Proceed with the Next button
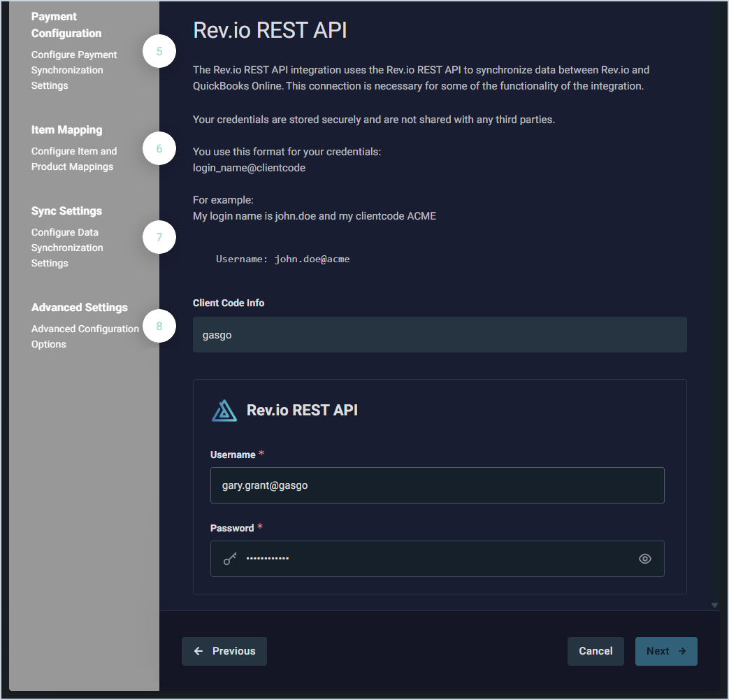 (x=666, y=651)
